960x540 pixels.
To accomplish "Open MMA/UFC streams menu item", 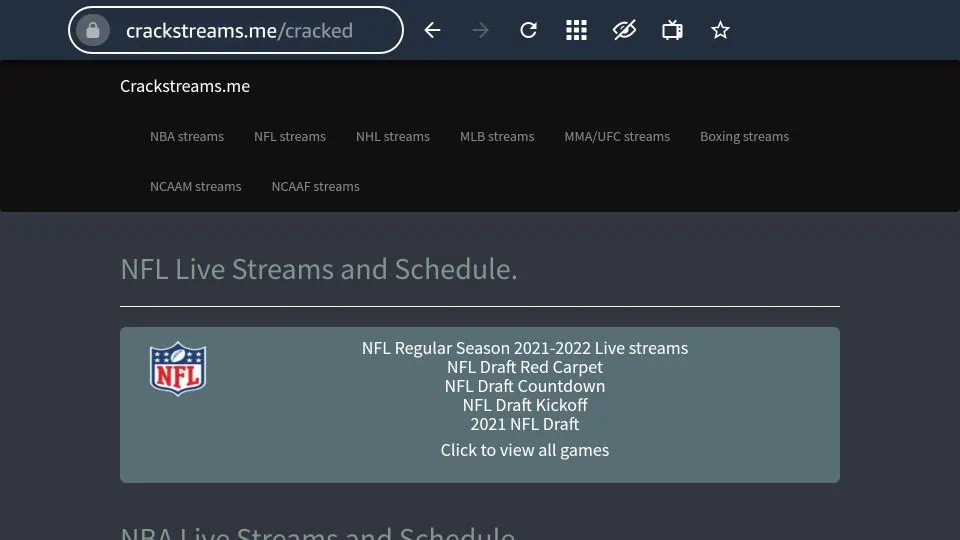I will tap(617, 137).
